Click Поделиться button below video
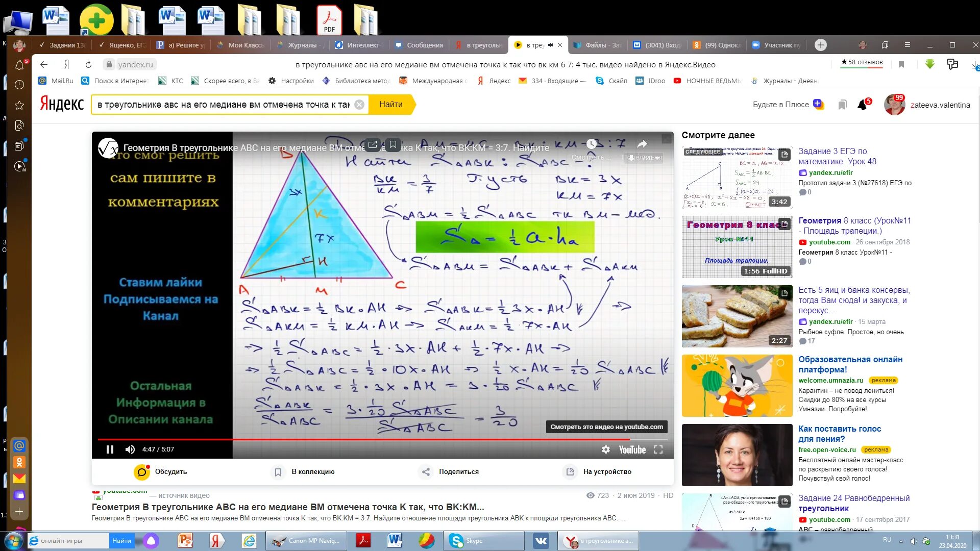The image size is (980, 551). click(x=449, y=472)
